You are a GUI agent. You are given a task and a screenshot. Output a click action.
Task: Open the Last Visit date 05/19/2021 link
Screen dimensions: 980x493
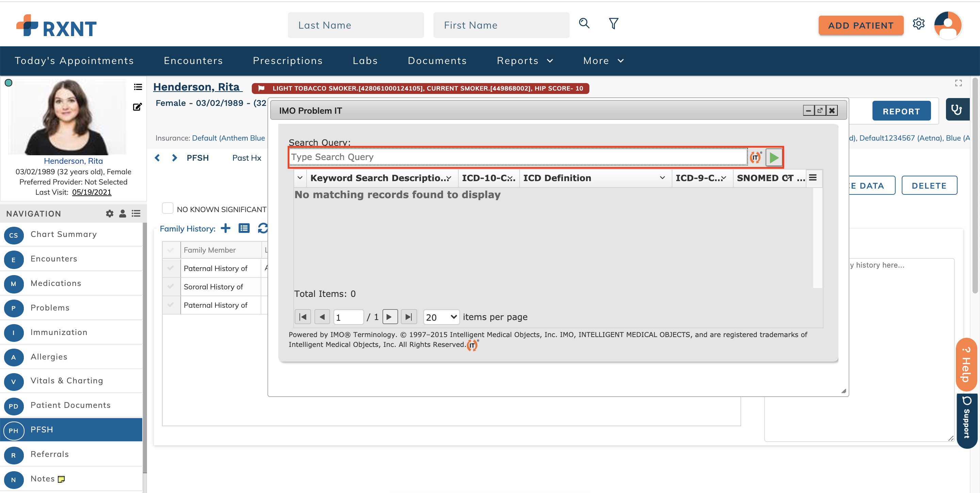tap(91, 192)
